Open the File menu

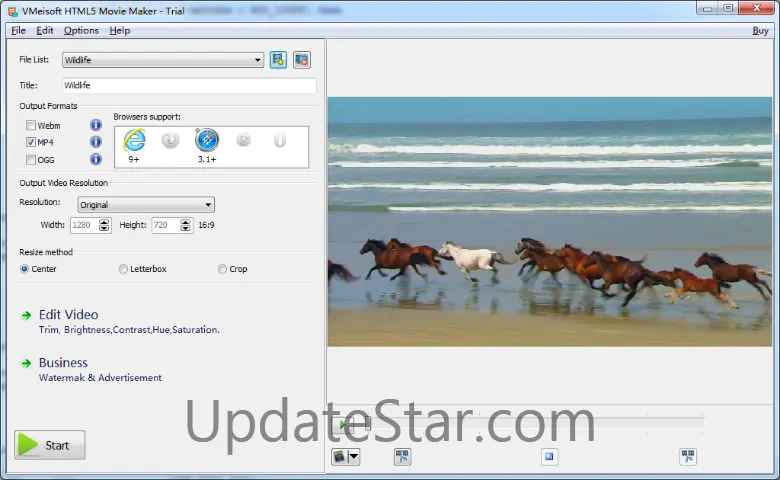point(18,30)
